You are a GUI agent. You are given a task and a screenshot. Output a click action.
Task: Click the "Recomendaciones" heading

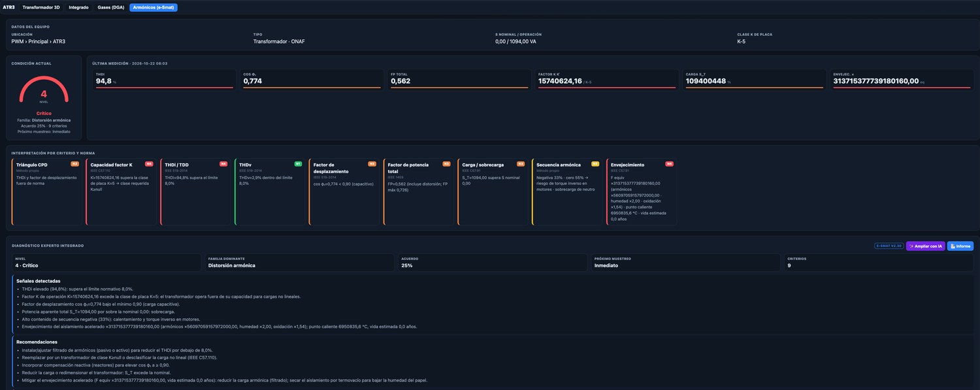click(x=37, y=342)
